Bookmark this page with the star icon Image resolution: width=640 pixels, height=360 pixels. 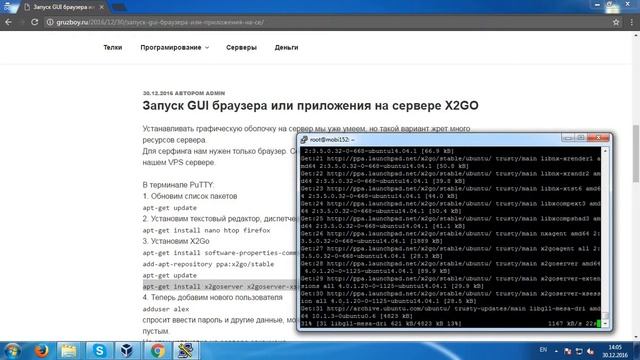[616, 22]
